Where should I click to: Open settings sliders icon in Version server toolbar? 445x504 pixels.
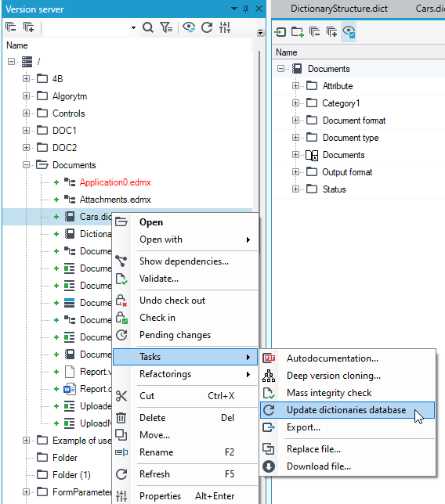[225, 27]
